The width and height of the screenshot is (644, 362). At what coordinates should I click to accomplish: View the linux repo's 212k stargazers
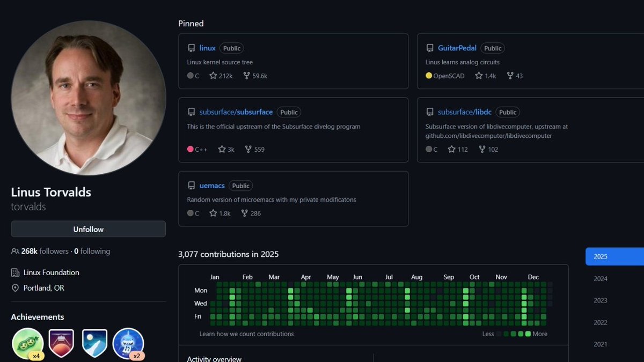pos(221,76)
